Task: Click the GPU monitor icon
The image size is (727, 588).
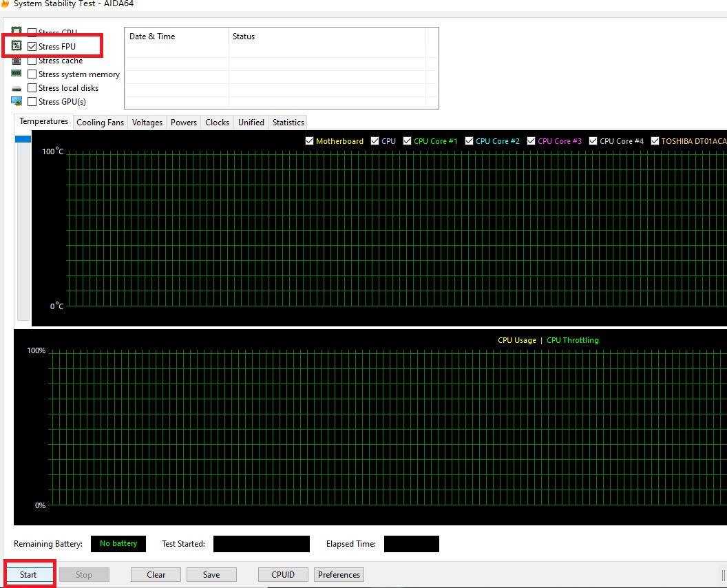Action: click(17, 101)
